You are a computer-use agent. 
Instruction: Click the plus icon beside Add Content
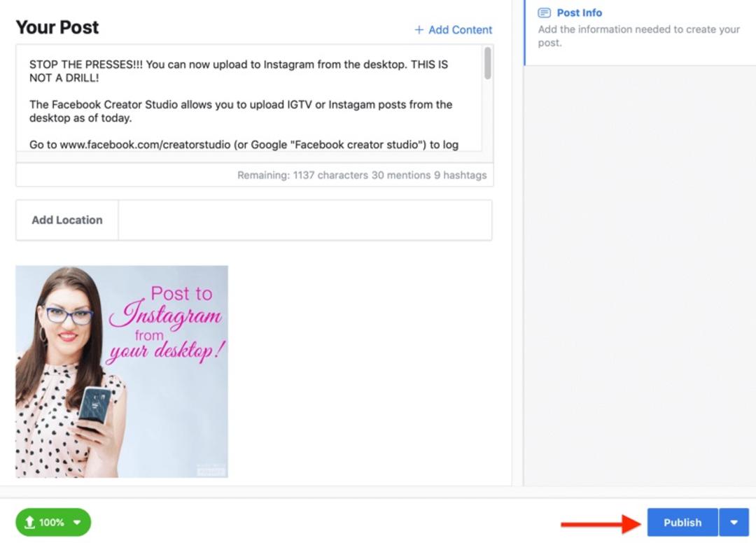[x=419, y=30]
